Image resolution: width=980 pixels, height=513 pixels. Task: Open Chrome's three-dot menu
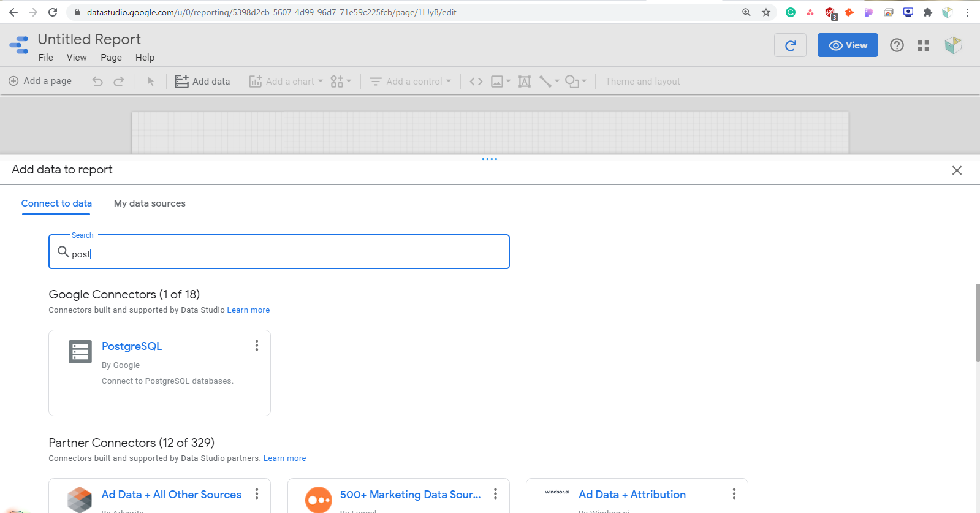967,12
